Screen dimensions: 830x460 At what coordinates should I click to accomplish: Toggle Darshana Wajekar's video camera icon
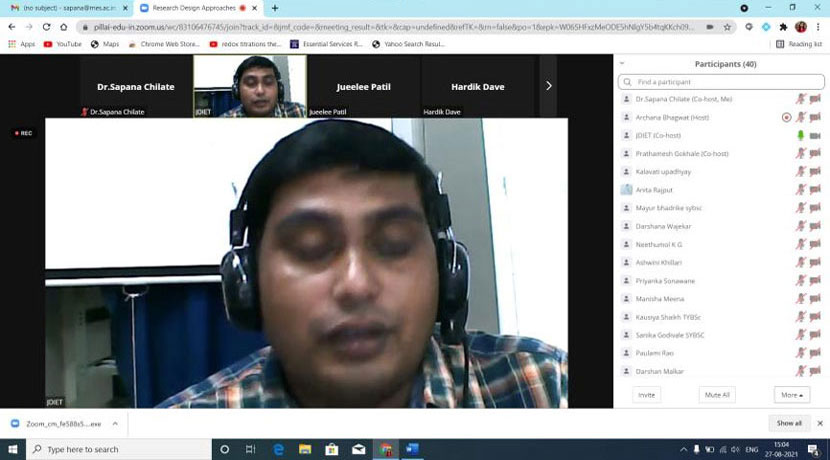pos(814,226)
